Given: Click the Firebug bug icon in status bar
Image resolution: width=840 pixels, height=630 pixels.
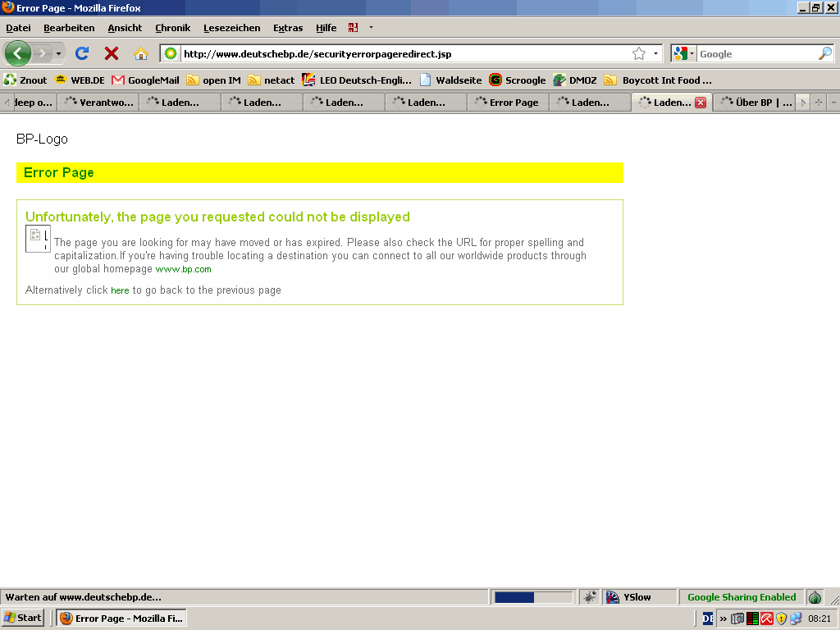Looking at the screenshot, I should 589,597.
